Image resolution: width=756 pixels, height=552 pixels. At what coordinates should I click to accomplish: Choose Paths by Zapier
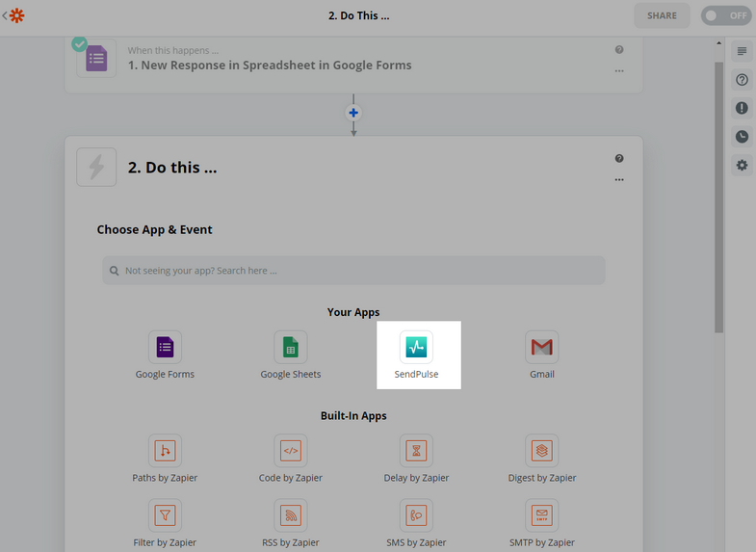[x=165, y=459]
